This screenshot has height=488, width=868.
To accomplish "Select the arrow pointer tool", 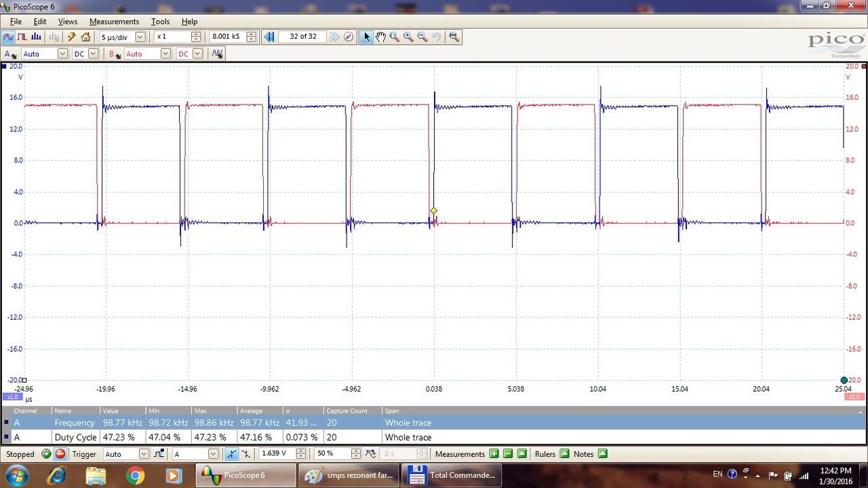I will (x=366, y=37).
